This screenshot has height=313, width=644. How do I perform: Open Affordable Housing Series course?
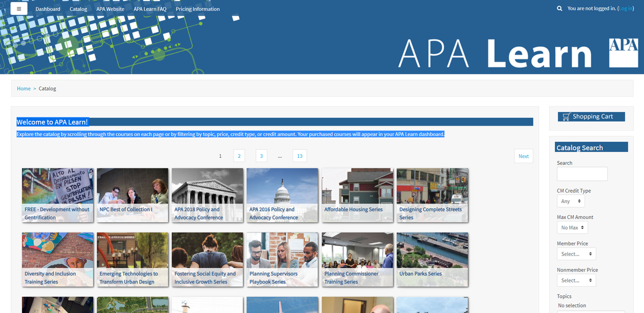[x=357, y=195]
